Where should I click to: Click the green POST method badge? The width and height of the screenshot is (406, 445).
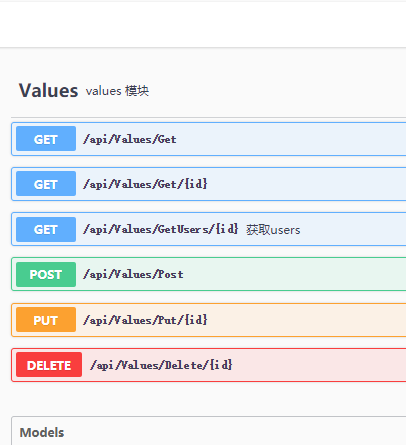pos(46,274)
